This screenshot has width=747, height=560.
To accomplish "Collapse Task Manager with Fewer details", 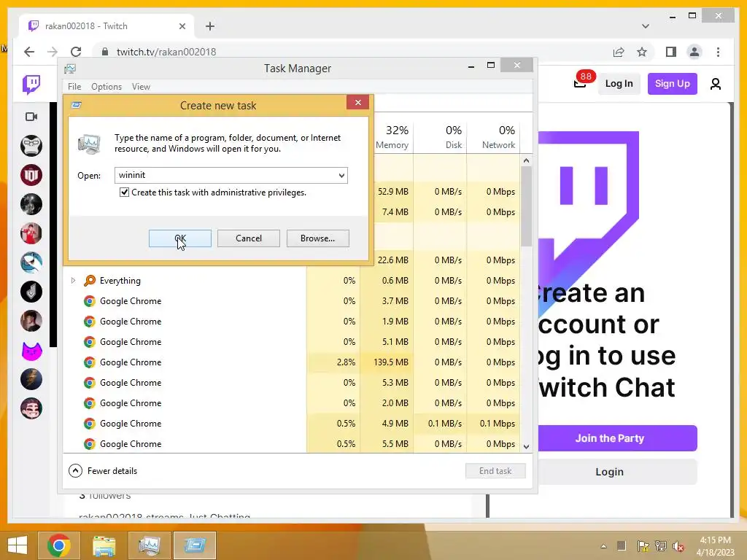I will 103,471.
